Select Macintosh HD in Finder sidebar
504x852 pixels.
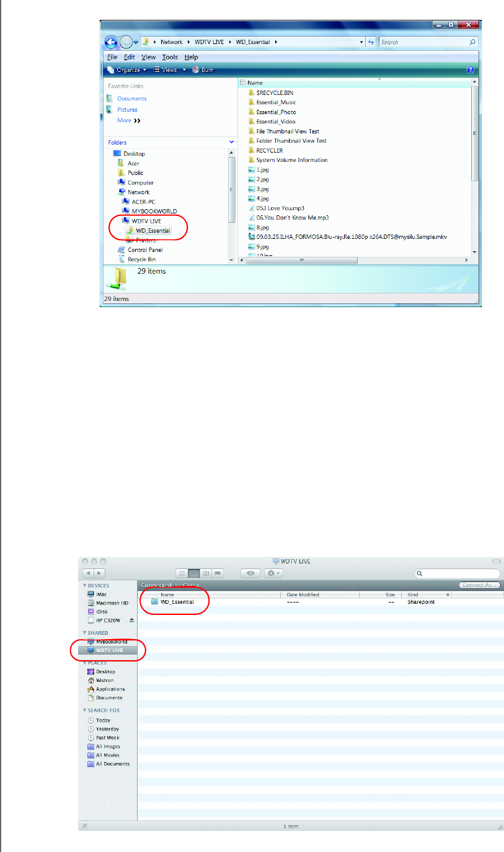[x=108, y=603]
